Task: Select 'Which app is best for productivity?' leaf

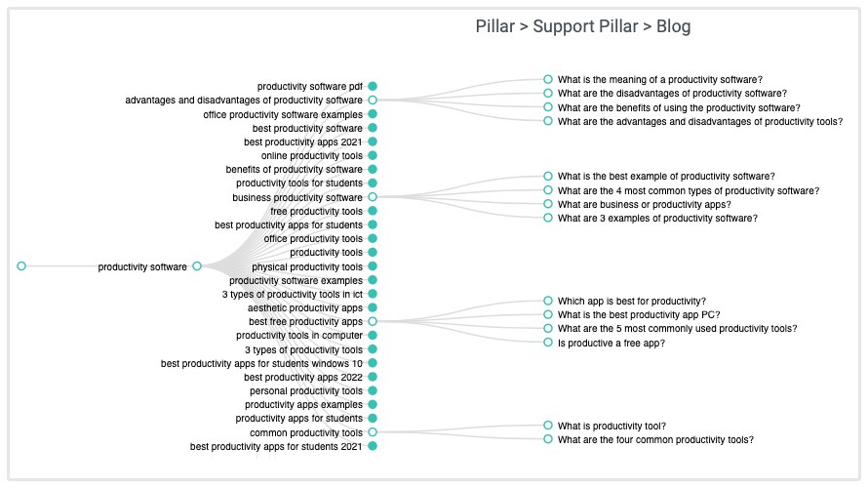Action: [x=548, y=301]
